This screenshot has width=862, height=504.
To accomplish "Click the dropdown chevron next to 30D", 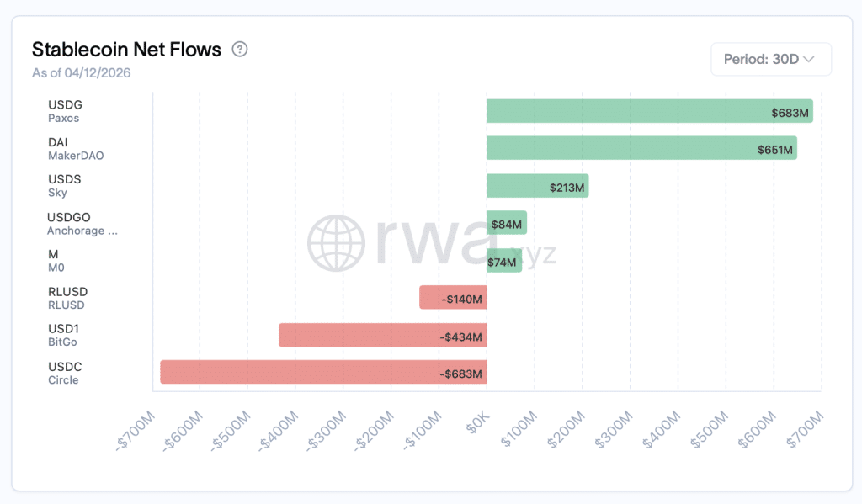I will click(x=808, y=60).
